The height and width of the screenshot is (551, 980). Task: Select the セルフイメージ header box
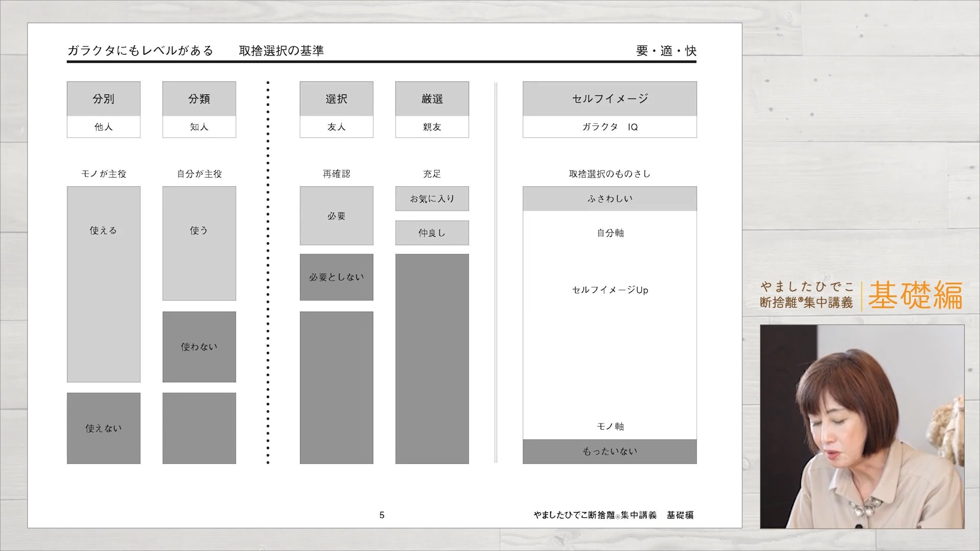click(x=609, y=98)
